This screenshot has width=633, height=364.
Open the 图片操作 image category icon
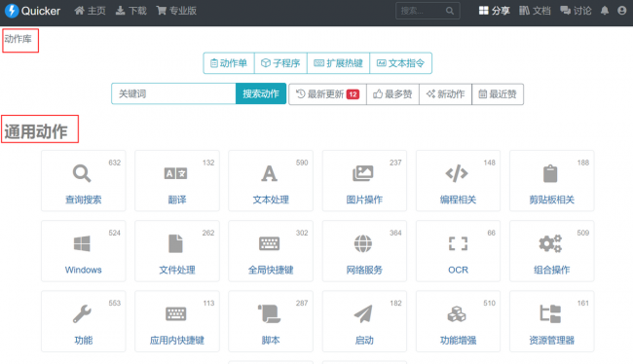[x=363, y=173]
